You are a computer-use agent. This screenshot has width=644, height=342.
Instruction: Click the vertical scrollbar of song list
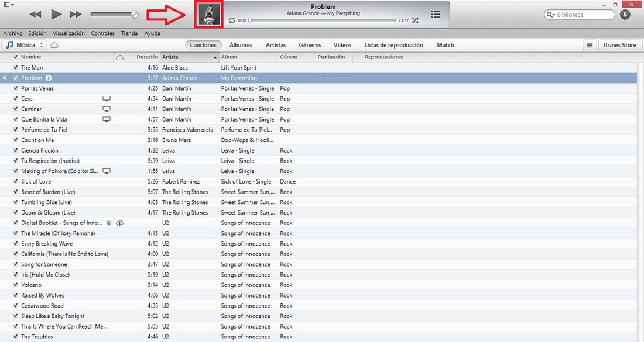[x=640, y=202]
